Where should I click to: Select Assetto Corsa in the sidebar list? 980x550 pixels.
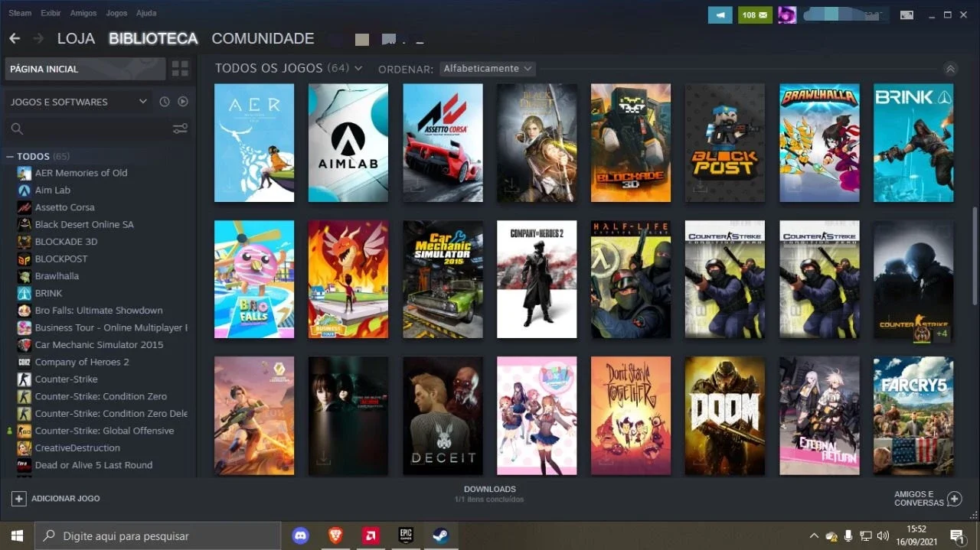click(x=64, y=207)
